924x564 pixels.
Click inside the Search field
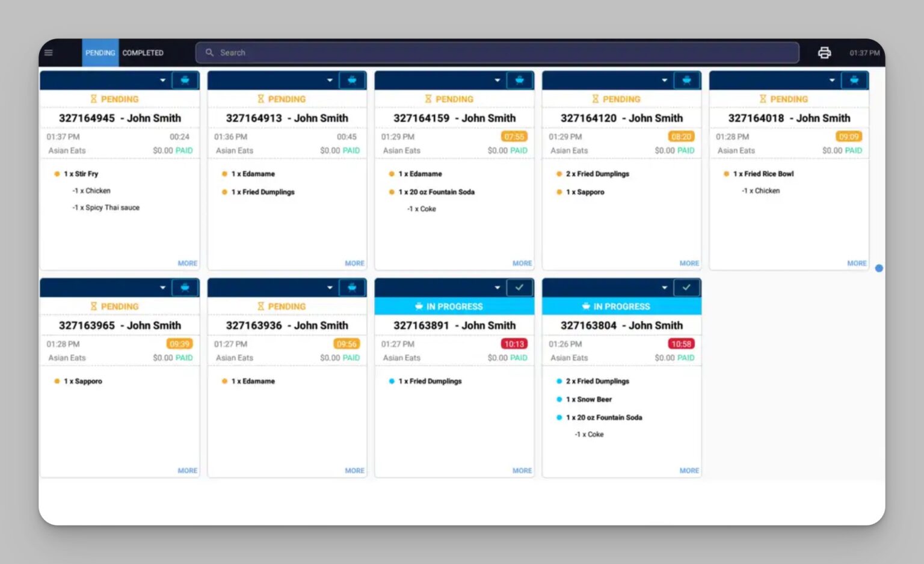[421, 52]
